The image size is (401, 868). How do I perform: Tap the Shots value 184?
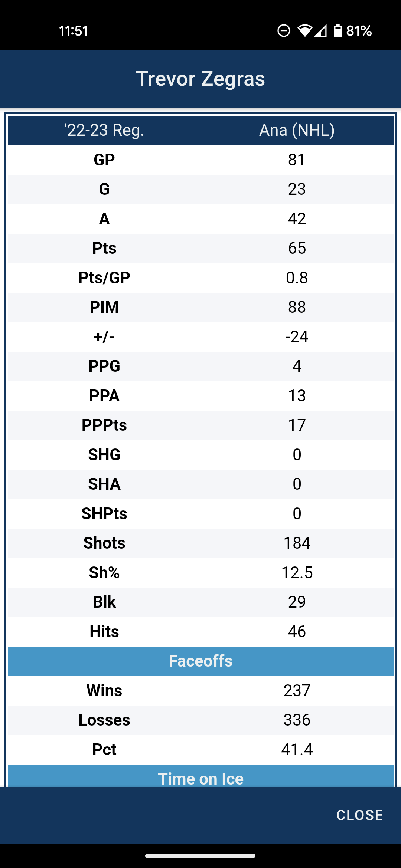click(297, 543)
